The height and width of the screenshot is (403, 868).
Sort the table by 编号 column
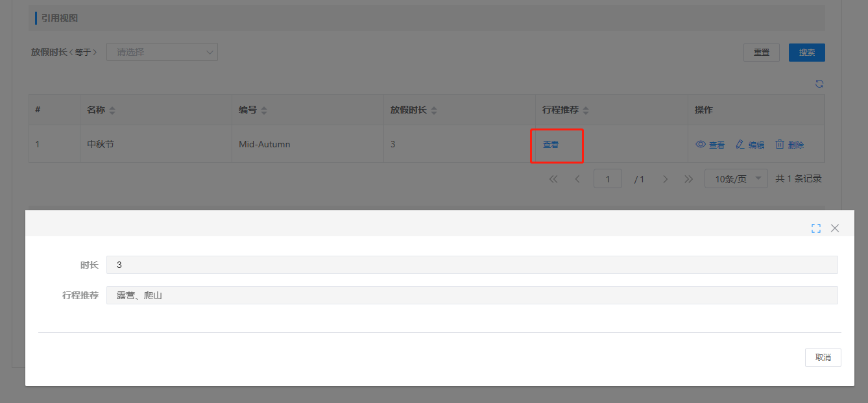tap(264, 110)
